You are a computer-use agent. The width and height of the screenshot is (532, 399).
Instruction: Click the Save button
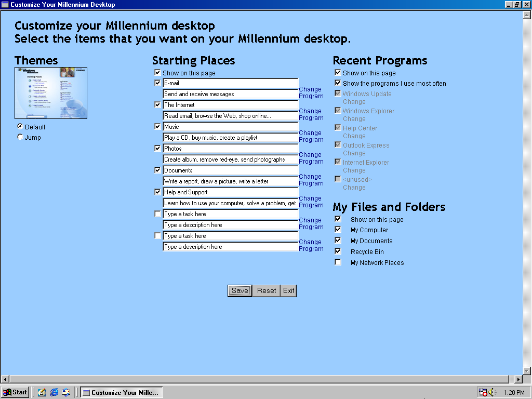point(240,291)
